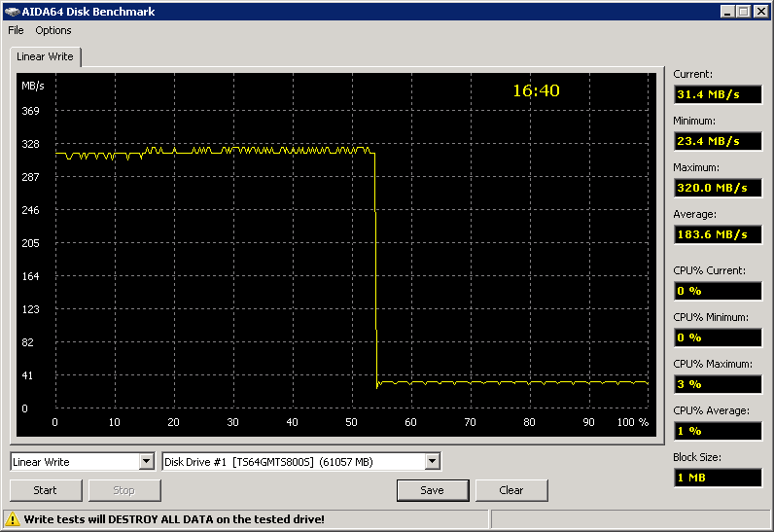Open the File menu
The width and height of the screenshot is (774, 532).
pos(16,30)
